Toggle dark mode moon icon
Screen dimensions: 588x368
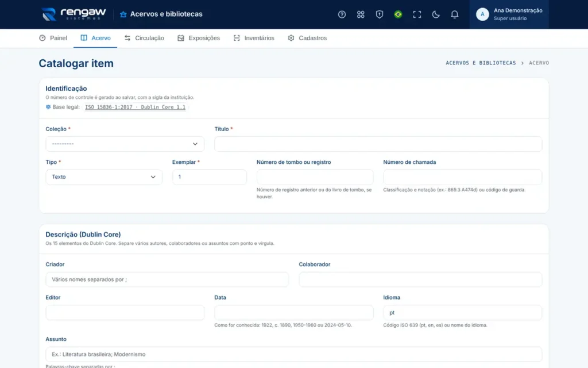[x=435, y=14]
